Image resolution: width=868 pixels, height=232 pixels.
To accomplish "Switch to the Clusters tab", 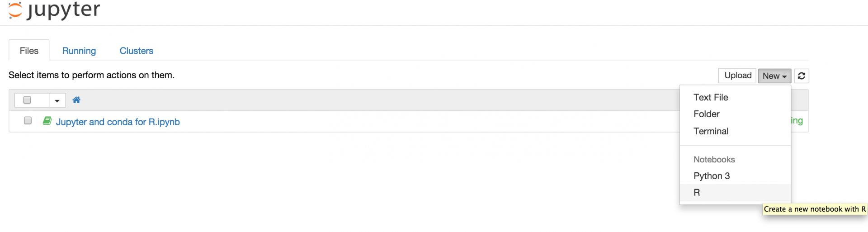I will [136, 51].
